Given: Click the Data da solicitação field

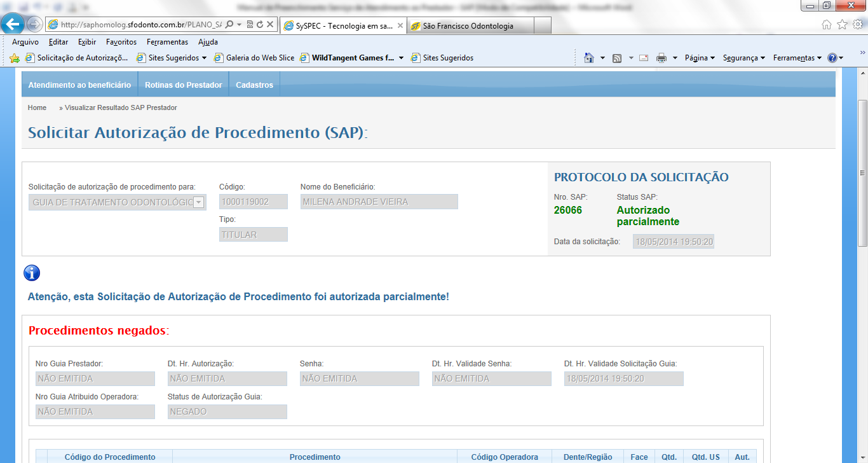Looking at the screenshot, I should pos(674,242).
